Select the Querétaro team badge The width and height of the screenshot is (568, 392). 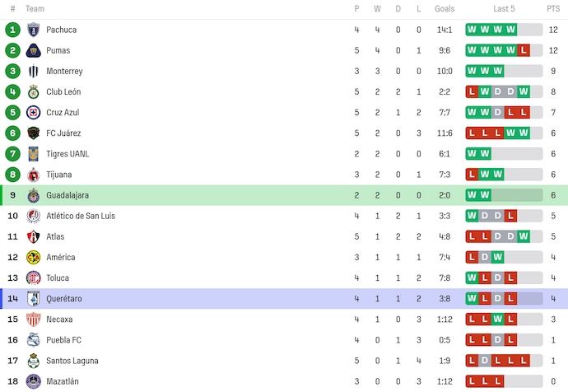(x=34, y=298)
